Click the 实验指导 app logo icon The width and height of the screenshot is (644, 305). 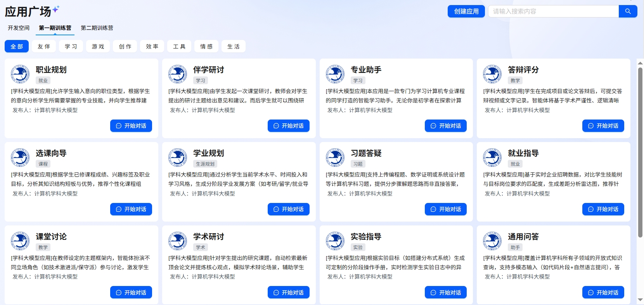click(335, 241)
